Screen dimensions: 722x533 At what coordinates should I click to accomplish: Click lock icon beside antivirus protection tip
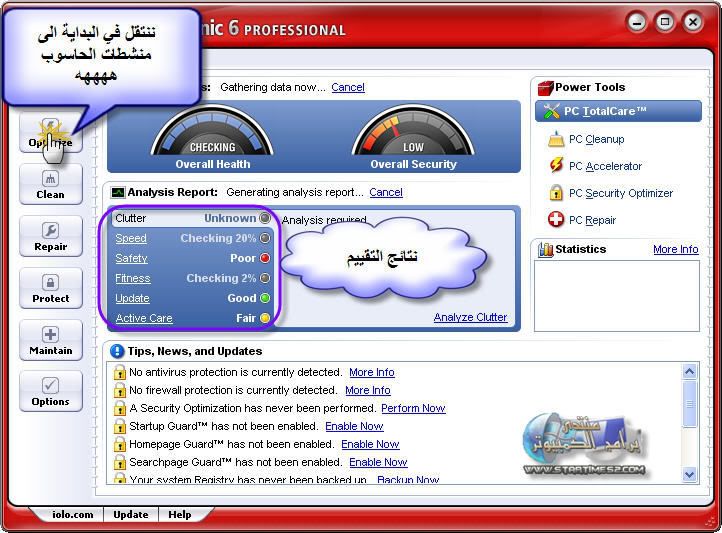click(x=119, y=372)
